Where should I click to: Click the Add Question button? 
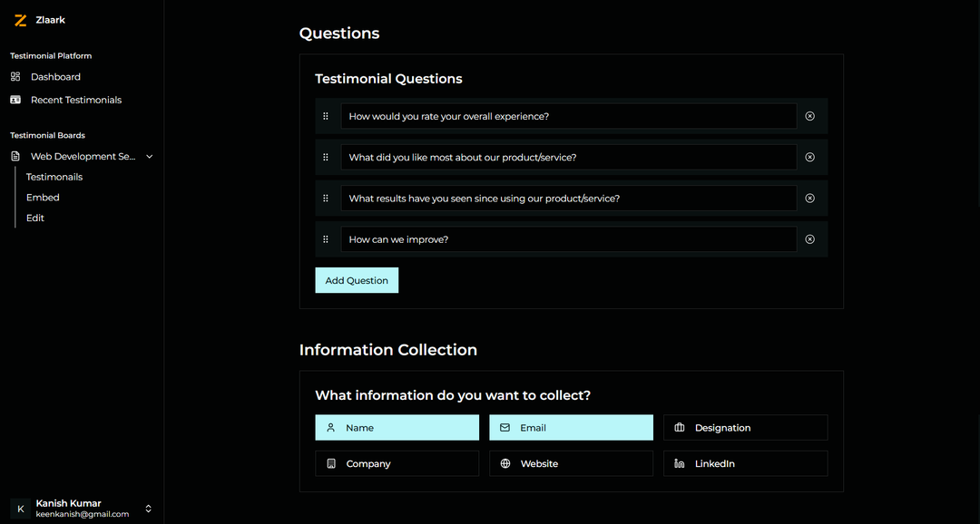tap(356, 280)
